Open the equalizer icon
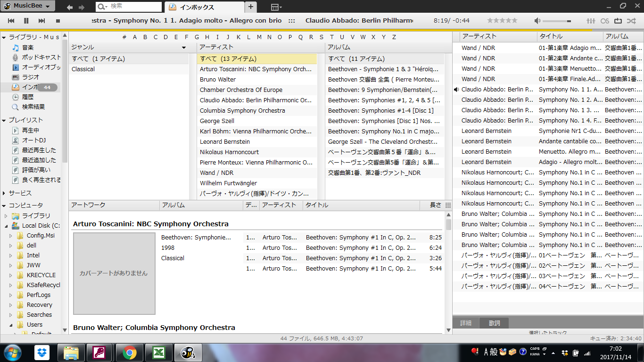 click(x=591, y=21)
